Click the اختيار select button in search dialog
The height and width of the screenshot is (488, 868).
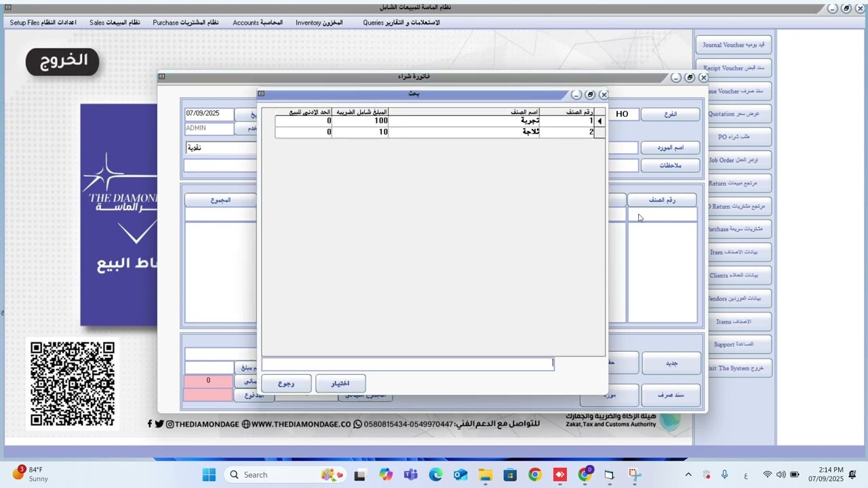click(340, 384)
